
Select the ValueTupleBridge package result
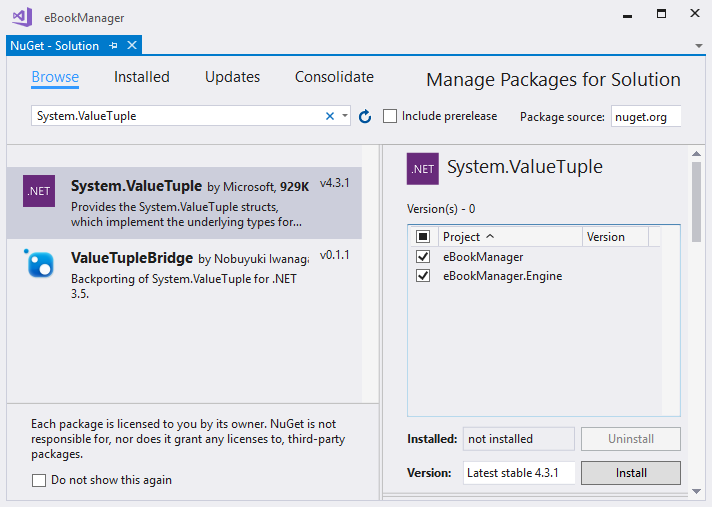tap(184, 275)
